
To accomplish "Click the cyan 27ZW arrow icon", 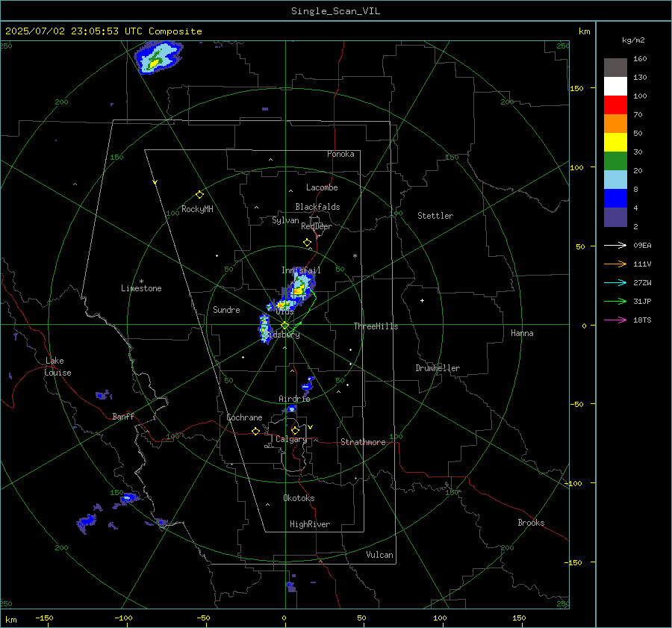I will click(615, 282).
